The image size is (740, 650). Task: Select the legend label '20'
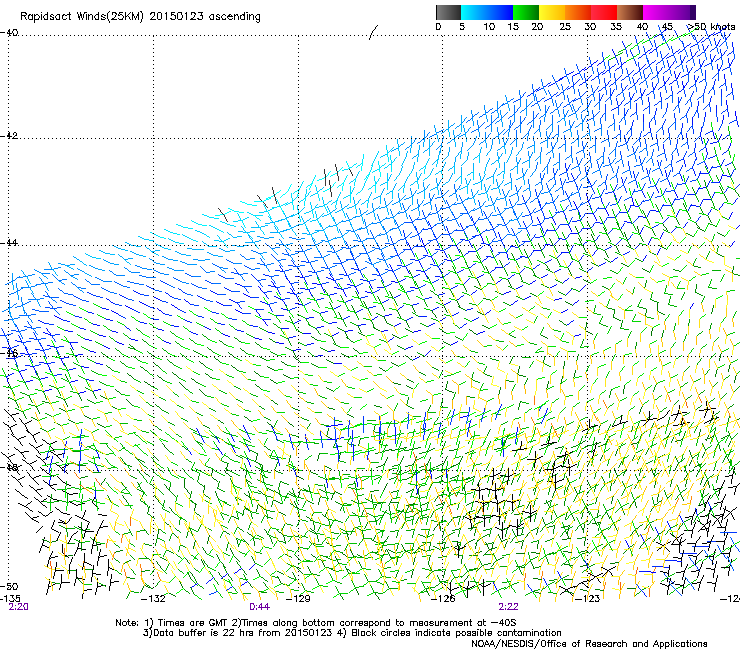[537, 27]
